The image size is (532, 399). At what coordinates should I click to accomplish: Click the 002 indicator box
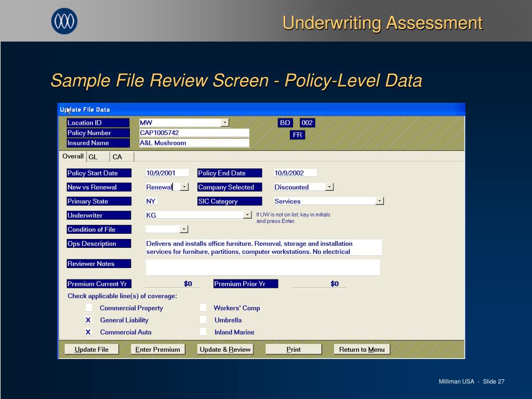[307, 123]
